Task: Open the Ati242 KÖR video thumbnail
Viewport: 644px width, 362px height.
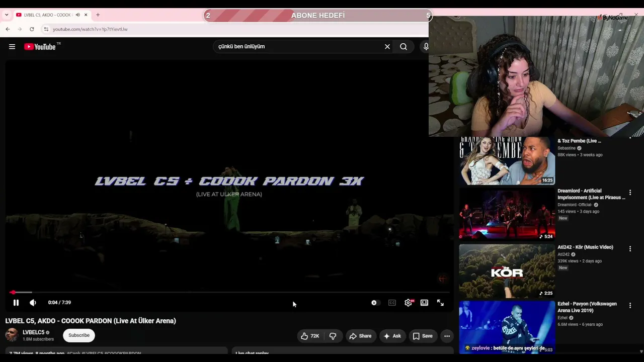Action: click(507, 271)
